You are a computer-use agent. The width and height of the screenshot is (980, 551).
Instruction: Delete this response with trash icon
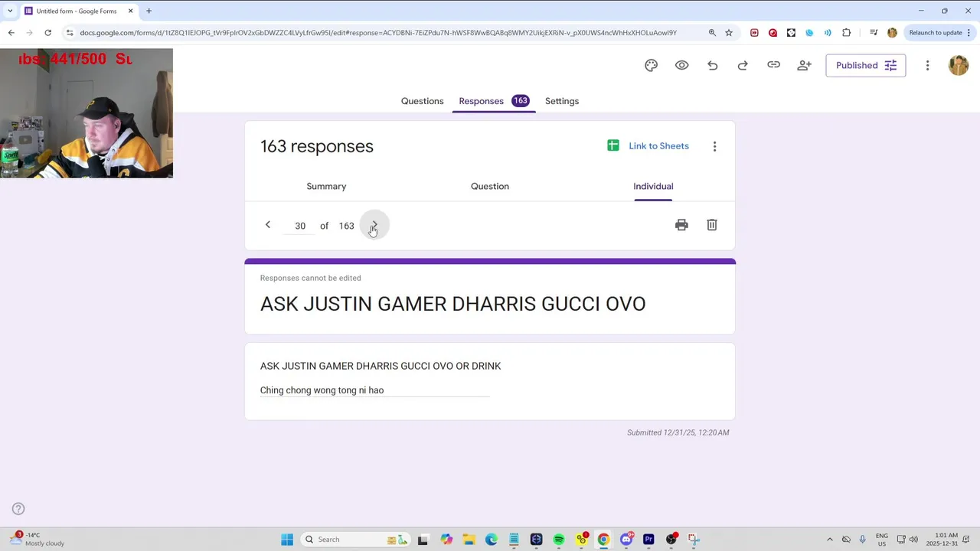712,225
